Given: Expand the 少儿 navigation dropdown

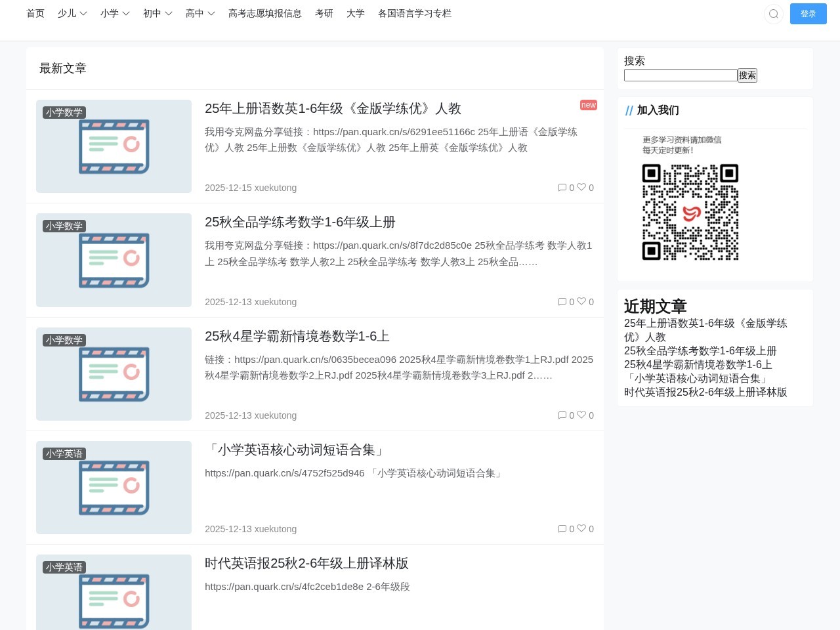Looking at the screenshot, I should [x=72, y=13].
